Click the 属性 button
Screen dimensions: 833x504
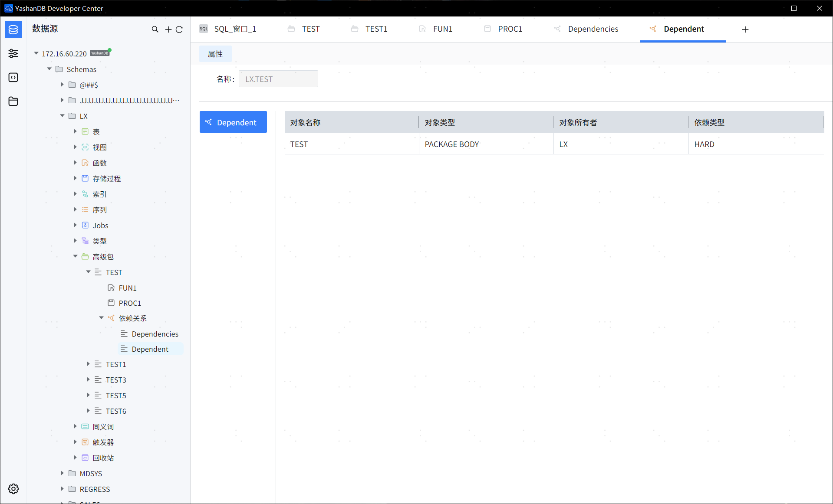pos(215,54)
